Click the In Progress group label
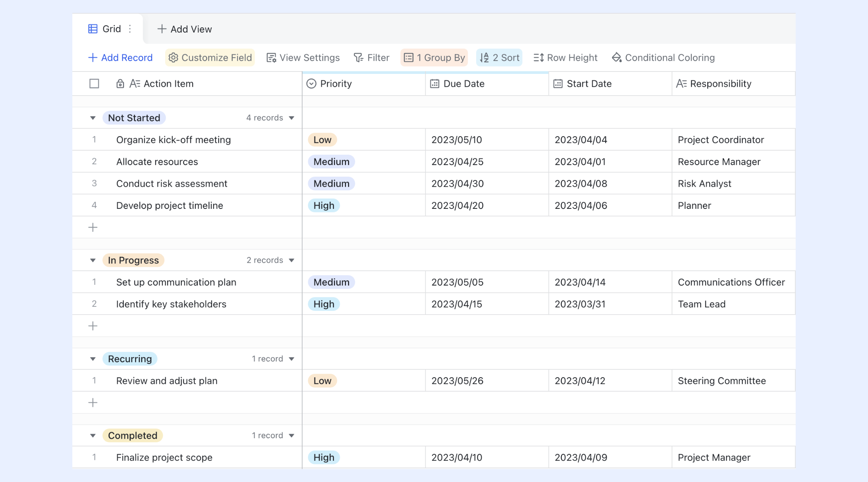Image resolution: width=868 pixels, height=482 pixels. click(x=133, y=260)
